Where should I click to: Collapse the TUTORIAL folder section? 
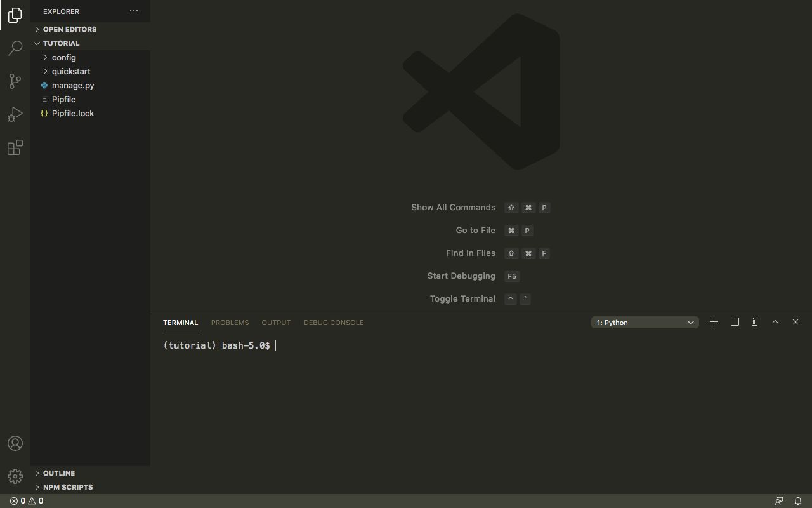(90, 43)
